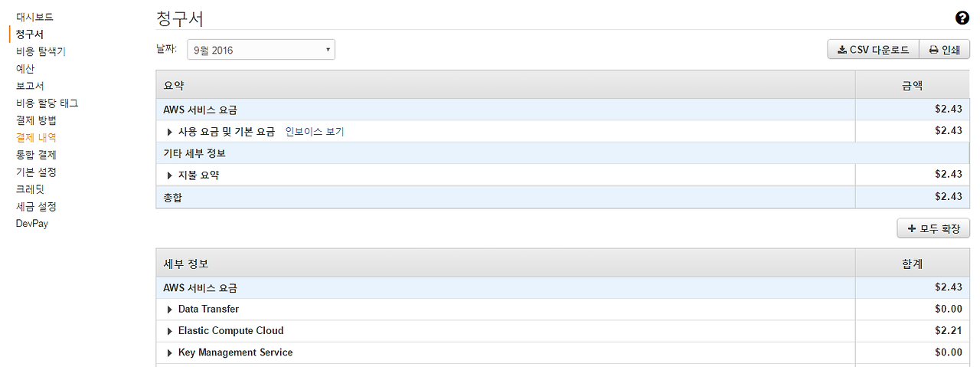
Task: Open 비용 탐색기 from the sidebar
Action: click(x=41, y=51)
